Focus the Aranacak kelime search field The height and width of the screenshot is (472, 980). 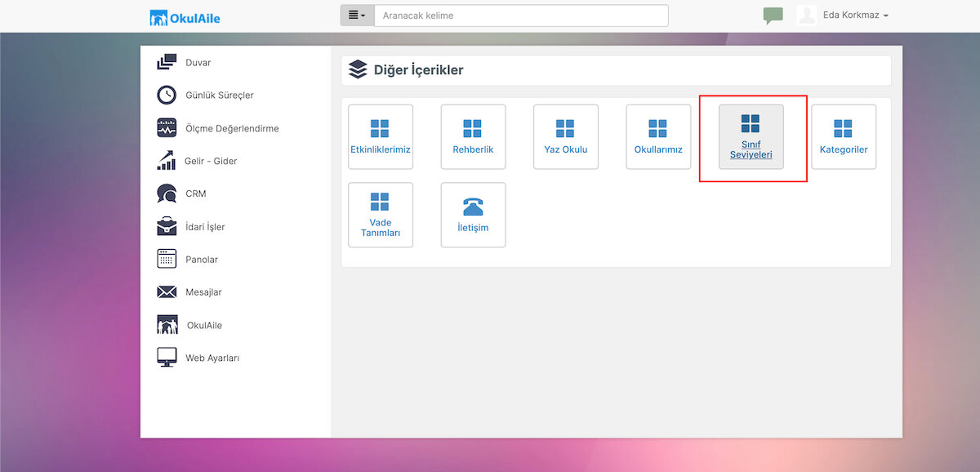tap(521, 16)
